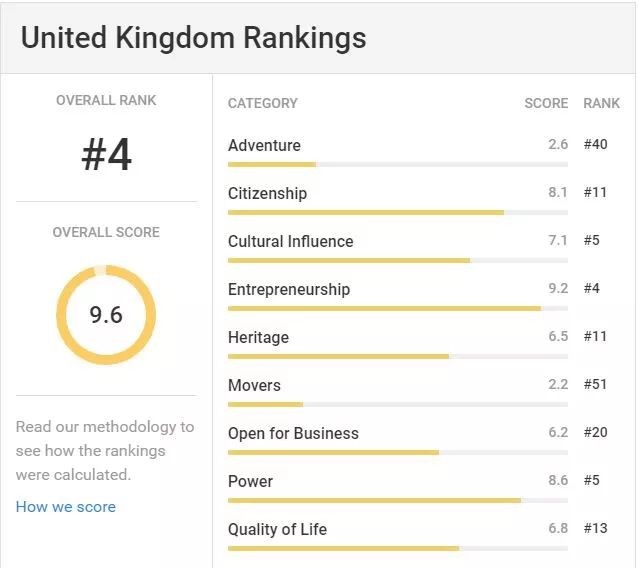Click the Entrepreneurship score bar

click(397, 308)
